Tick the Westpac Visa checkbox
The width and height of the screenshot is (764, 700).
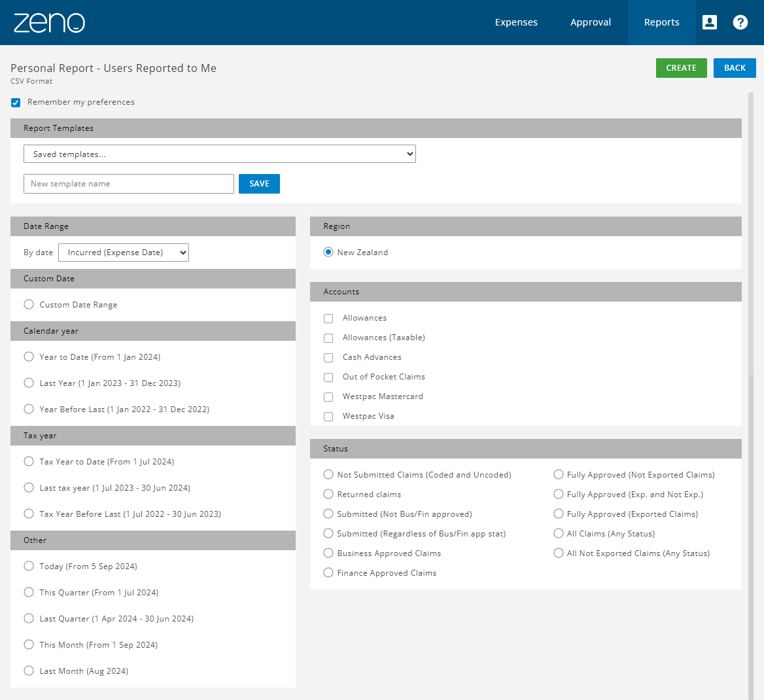pyautogui.click(x=328, y=416)
